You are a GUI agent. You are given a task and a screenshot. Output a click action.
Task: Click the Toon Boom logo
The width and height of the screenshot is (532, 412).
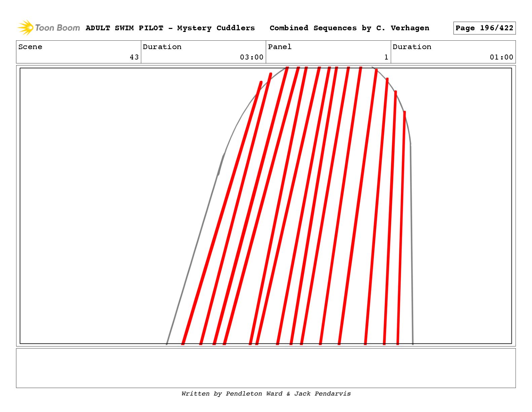[x=49, y=28]
